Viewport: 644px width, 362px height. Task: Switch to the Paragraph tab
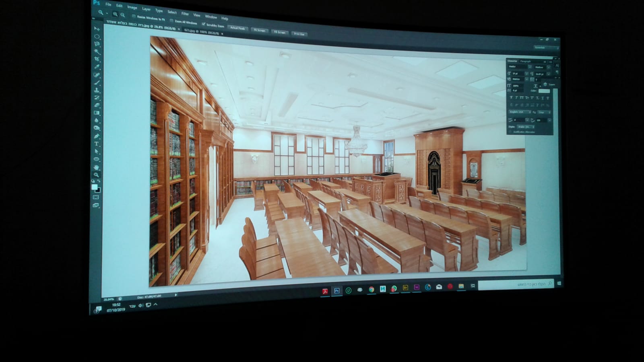click(x=525, y=61)
